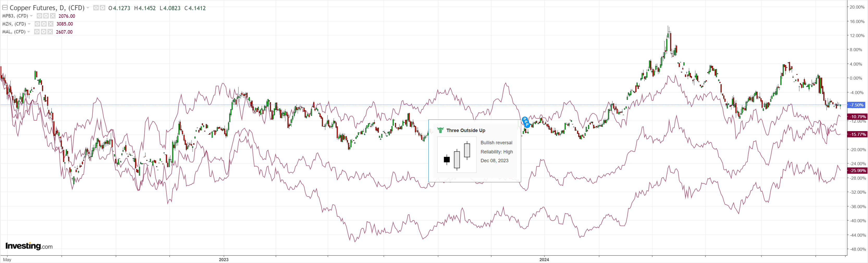The height and width of the screenshot is (263, 868).
Task: Open the MPB3 settings gear
Action: pyautogui.click(x=46, y=16)
